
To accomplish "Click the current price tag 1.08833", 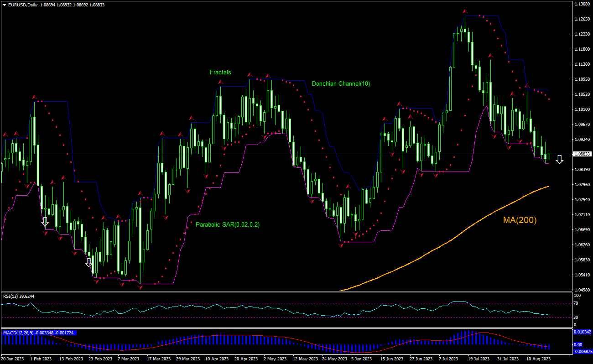I will click(582, 154).
